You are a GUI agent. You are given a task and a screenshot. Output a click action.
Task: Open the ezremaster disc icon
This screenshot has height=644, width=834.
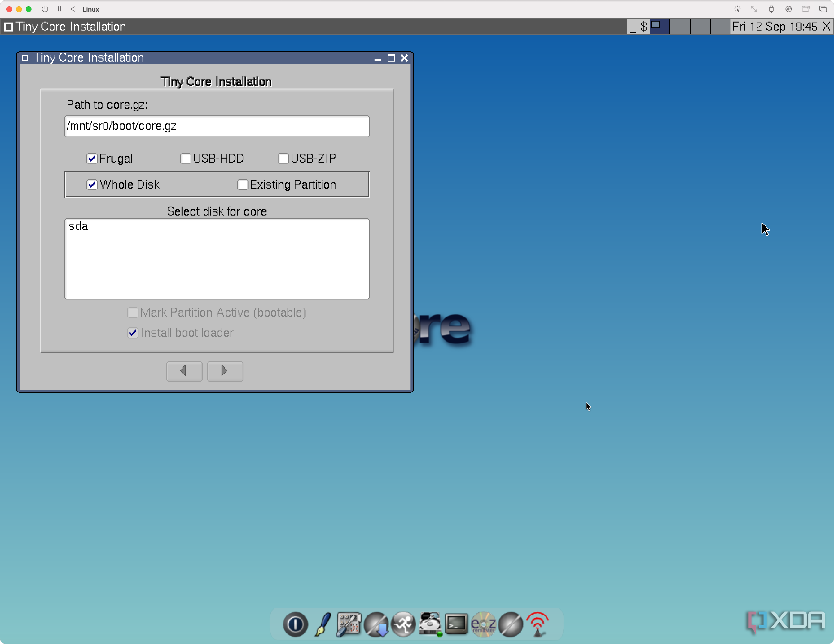point(483,624)
